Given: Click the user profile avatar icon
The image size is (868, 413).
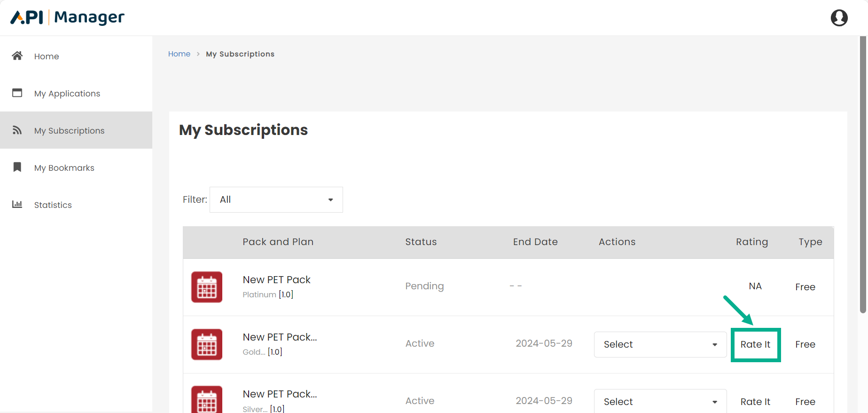Looking at the screenshot, I should (839, 18).
